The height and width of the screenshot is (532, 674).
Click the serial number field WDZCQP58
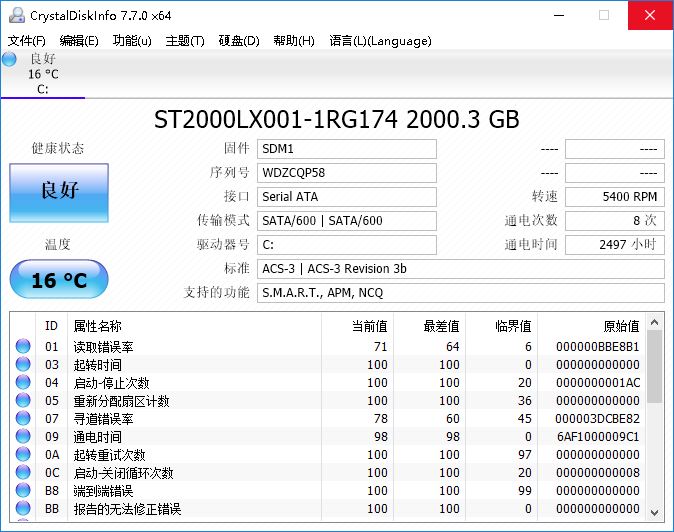[347, 173]
